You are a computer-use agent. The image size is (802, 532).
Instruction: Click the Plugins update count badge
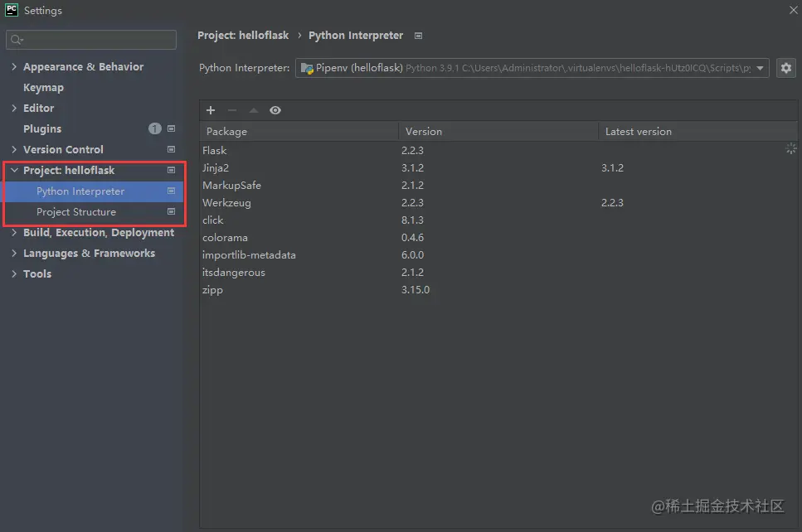coord(155,128)
